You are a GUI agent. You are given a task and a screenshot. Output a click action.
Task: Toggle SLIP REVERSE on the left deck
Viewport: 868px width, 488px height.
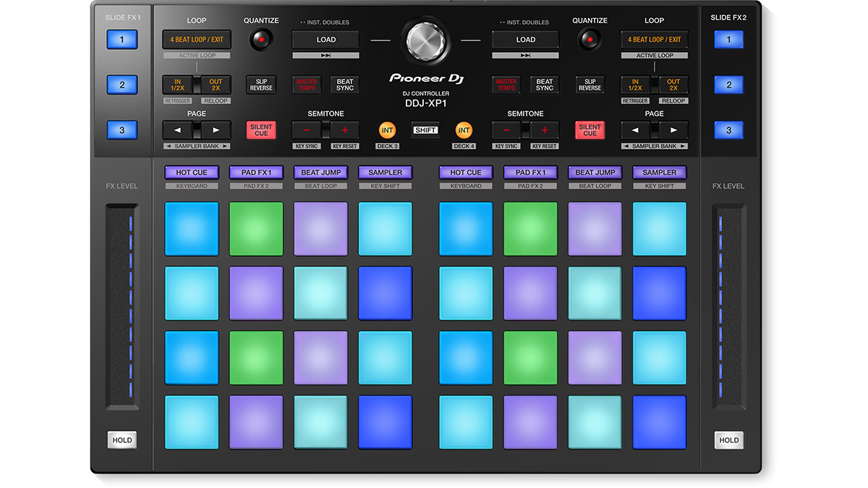[261, 85]
